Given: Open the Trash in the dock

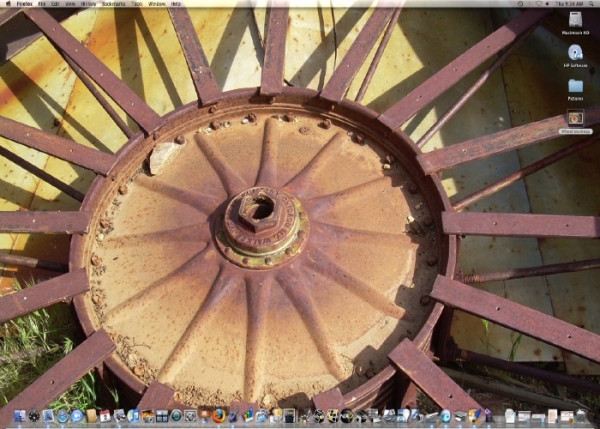Looking at the screenshot, I should click(x=581, y=416).
